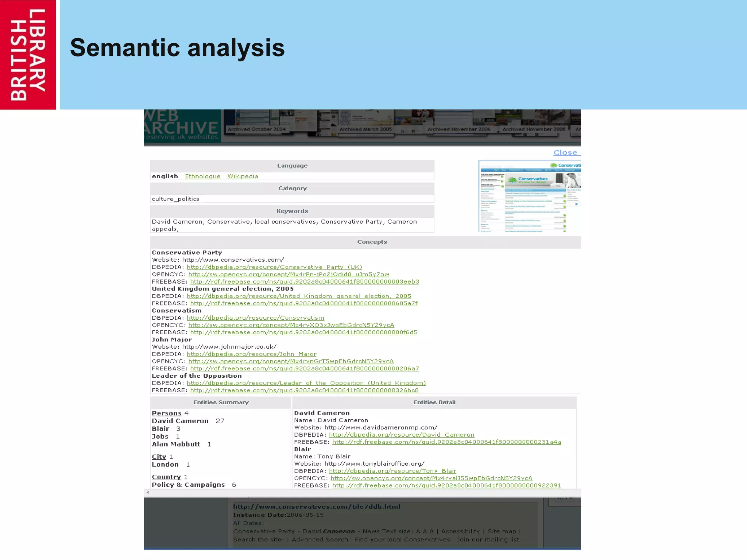
Task: Open OpenCyc link under Conservatism concept
Action: coord(291,325)
